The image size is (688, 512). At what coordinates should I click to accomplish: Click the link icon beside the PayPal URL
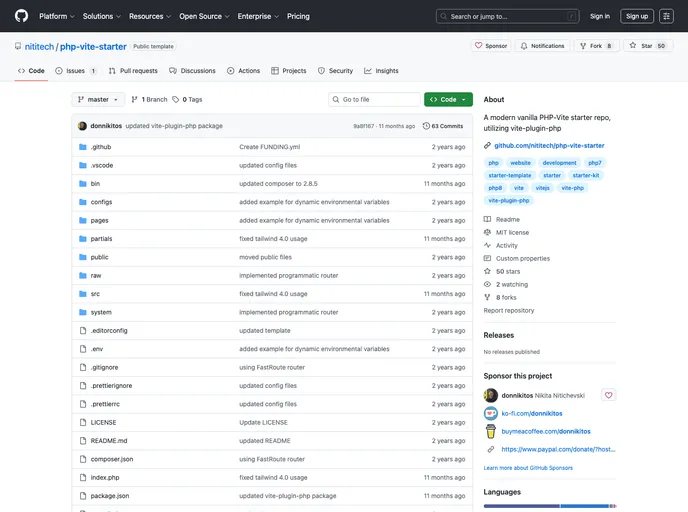coord(491,449)
